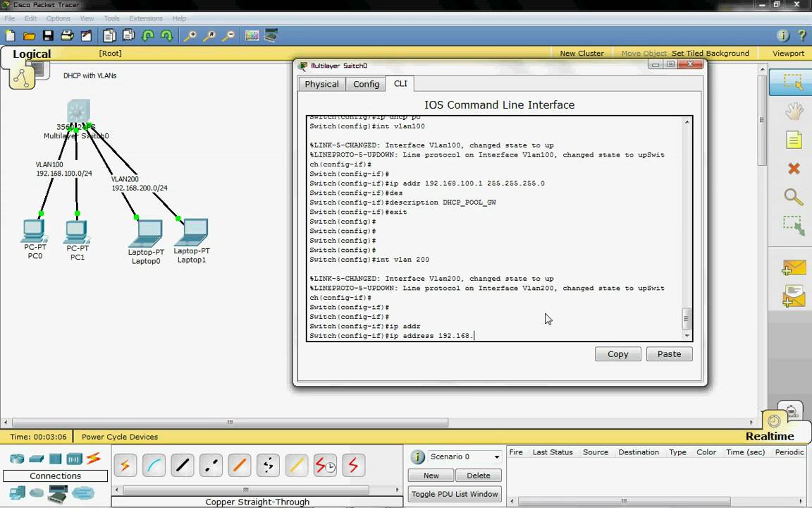Select the Connections lightning category
The height and width of the screenshot is (508, 812).
[x=93, y=458]
